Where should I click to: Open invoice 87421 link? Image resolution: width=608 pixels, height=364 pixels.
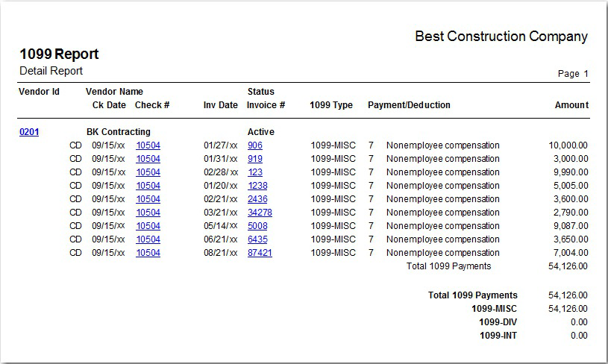(260, 253)
